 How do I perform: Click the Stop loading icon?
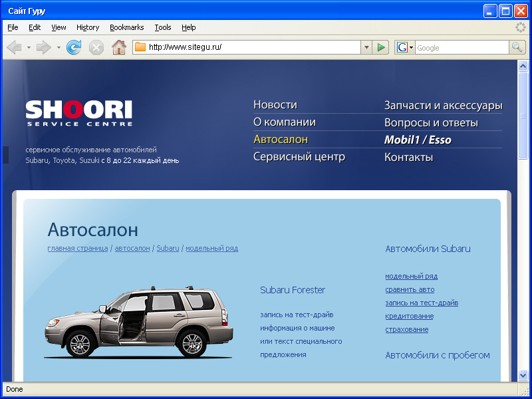96,47
